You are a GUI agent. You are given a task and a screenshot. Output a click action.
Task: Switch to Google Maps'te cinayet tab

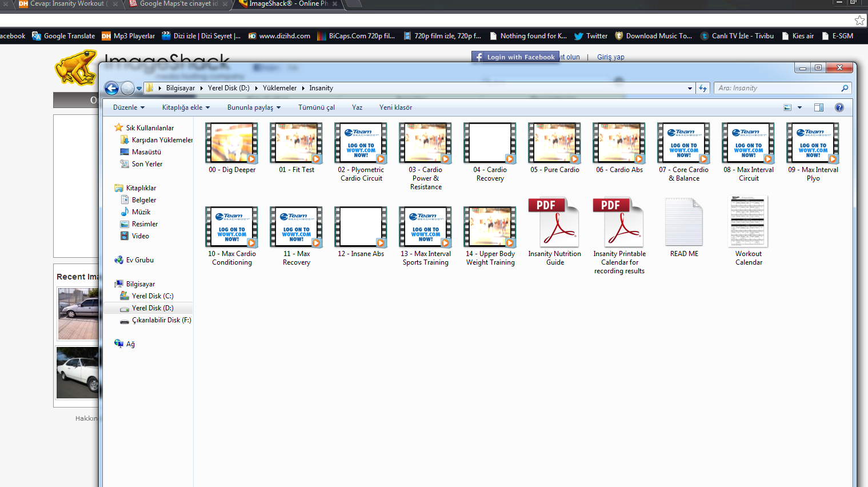coord(178,4)
